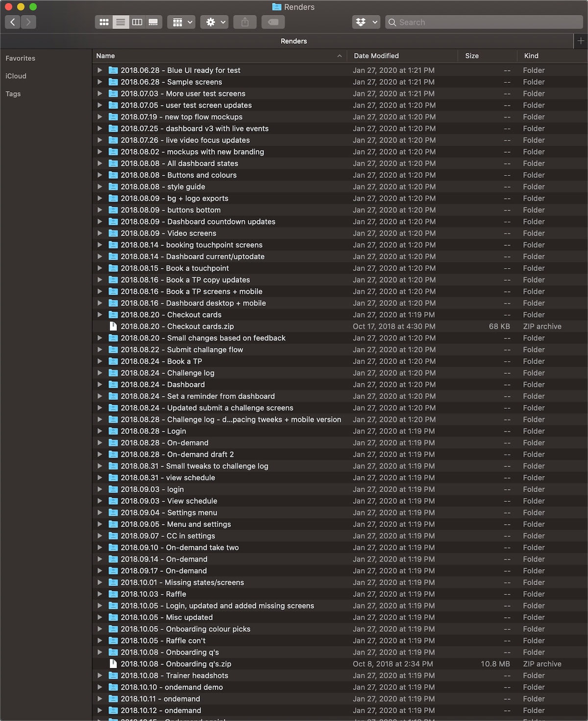This screenshot has height=721, width=588.
Task: Click the back navigation arrow
Action: point(12,22)
